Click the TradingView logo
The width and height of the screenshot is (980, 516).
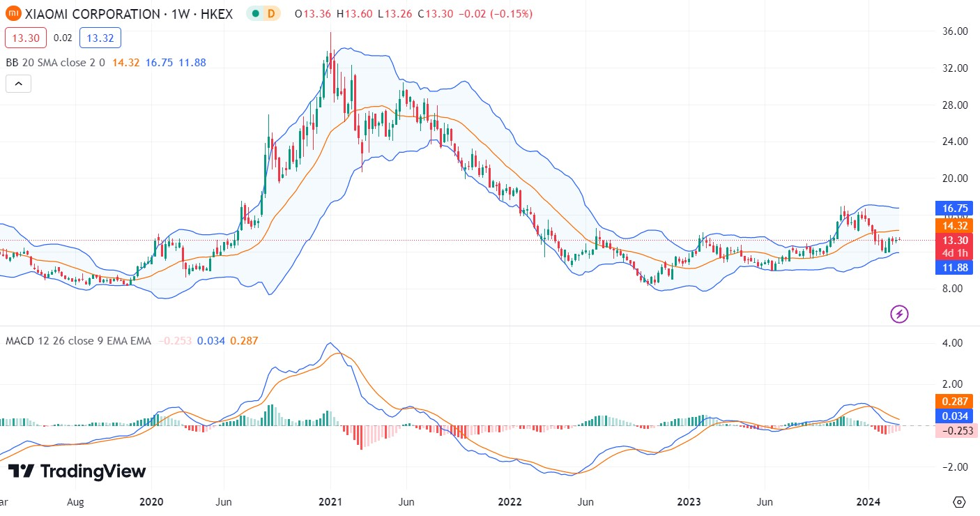[77, 471]
